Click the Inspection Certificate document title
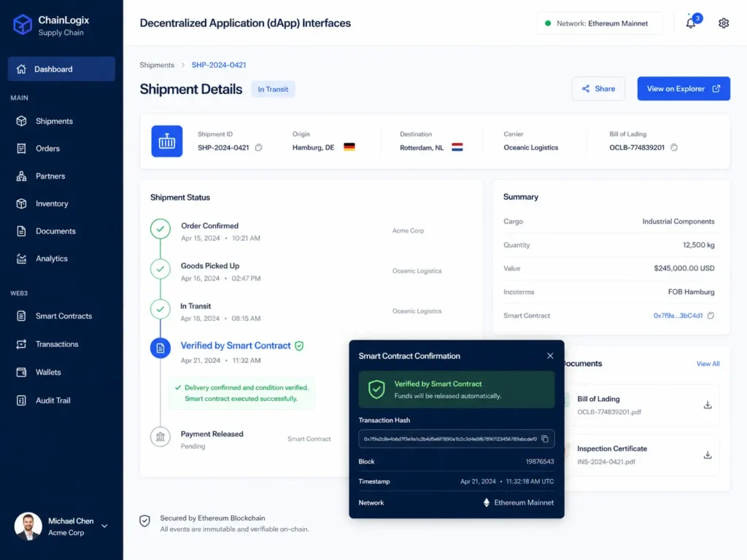The width and height of the screenshot is (747, 560). click(612, 448)
